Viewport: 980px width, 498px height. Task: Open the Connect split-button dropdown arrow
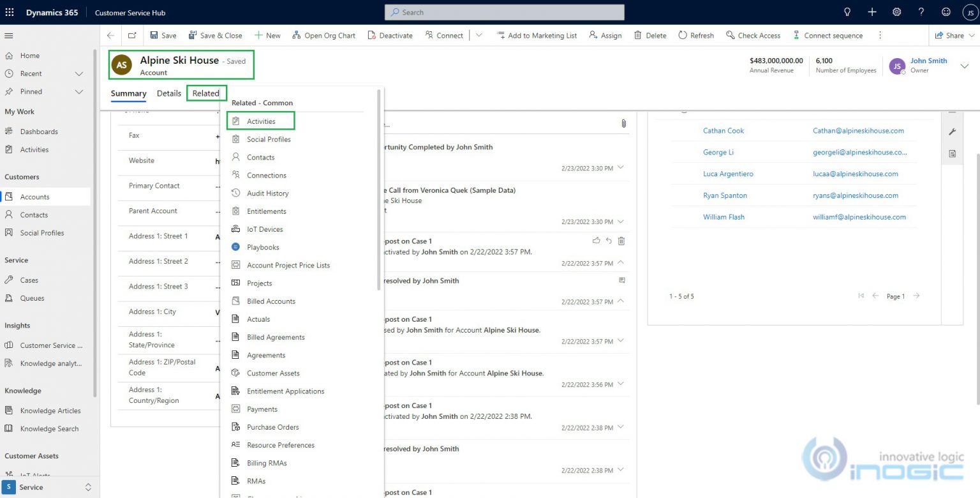[x=479, y=35]
